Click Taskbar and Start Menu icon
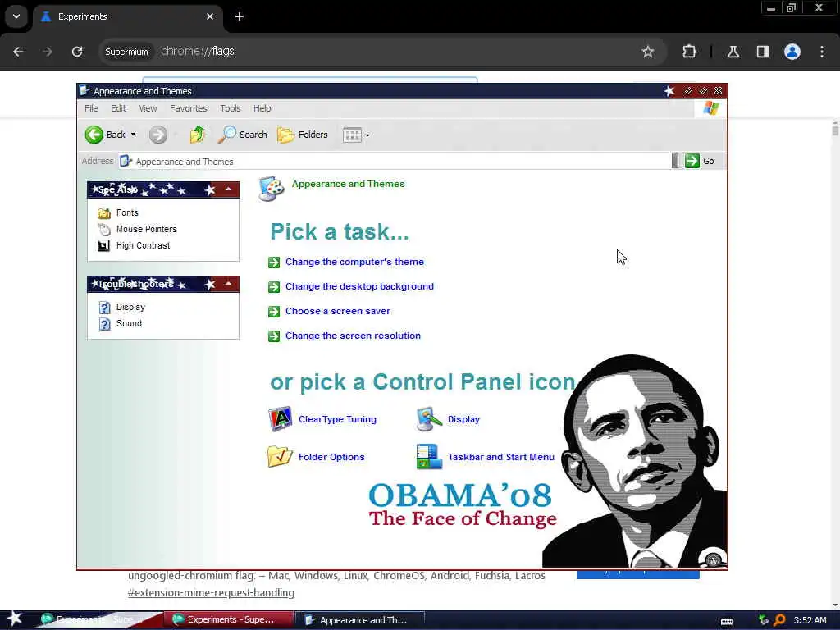This screenshot has height=630, width=840. 429,456
